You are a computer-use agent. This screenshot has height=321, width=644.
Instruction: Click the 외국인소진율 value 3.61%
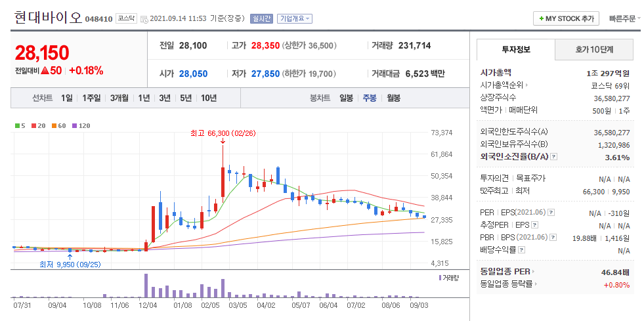click(617, 157)
